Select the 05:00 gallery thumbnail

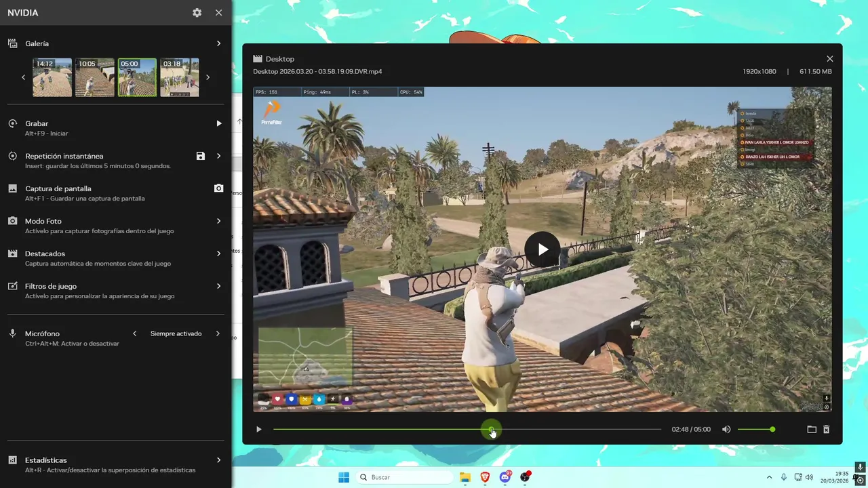137,77
